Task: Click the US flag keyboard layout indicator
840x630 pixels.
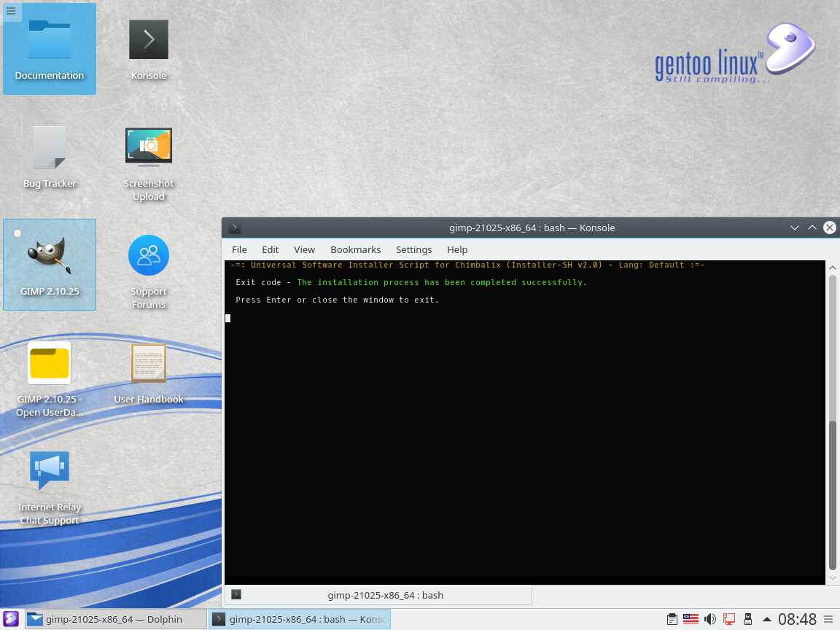Action: (x=691, y=619)
